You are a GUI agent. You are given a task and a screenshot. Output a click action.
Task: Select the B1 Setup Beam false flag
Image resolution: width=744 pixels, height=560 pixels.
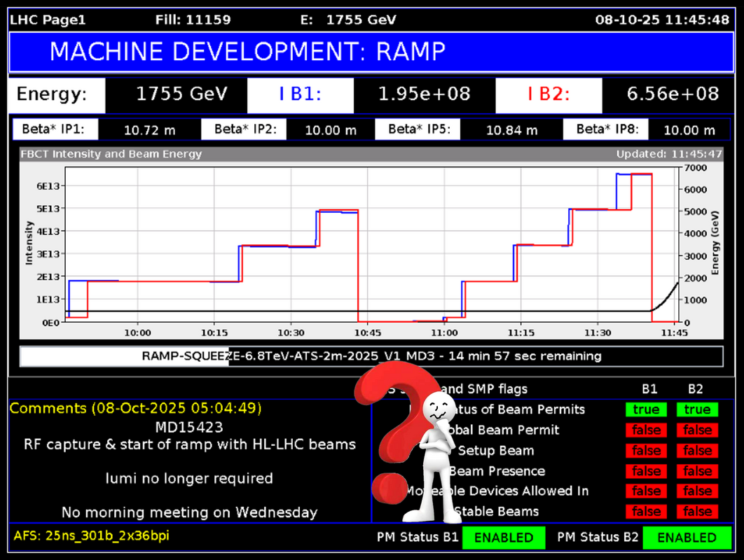pos(646,450)
